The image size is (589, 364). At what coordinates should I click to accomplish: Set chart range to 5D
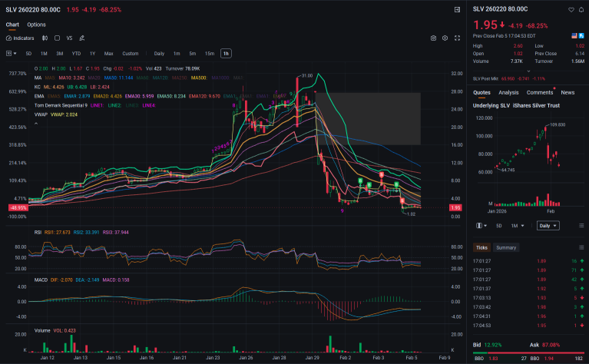point(28,54)
